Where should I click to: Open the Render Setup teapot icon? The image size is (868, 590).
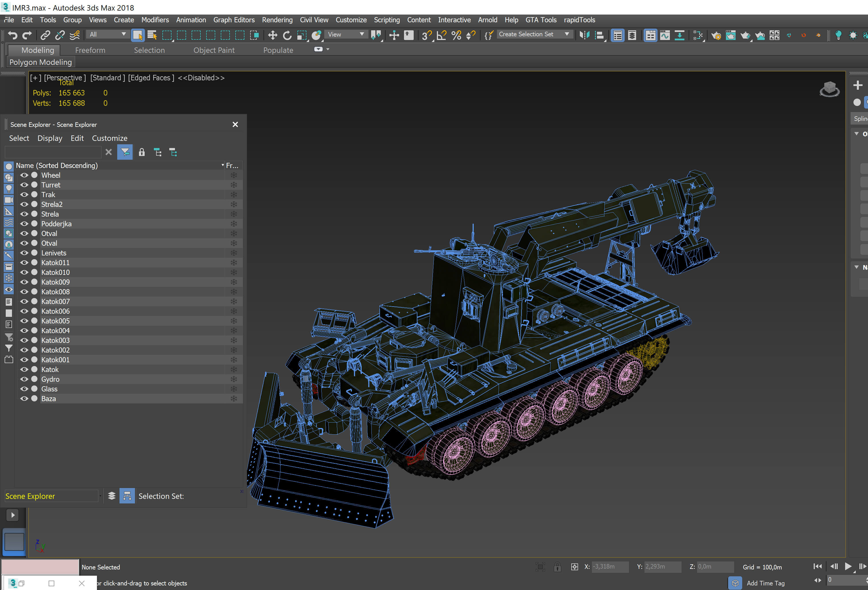tap(716, 35)
